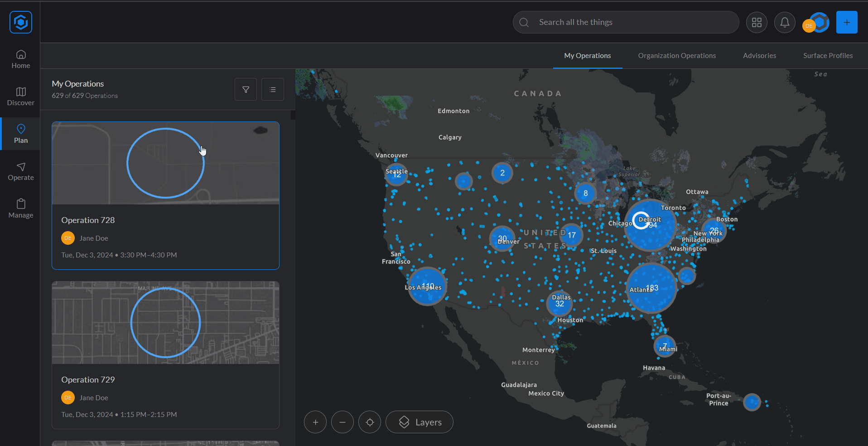The width and height of the screenshot is (868, 446).
Task: Click the Search all the things field
Action: [x=625, y=22]
